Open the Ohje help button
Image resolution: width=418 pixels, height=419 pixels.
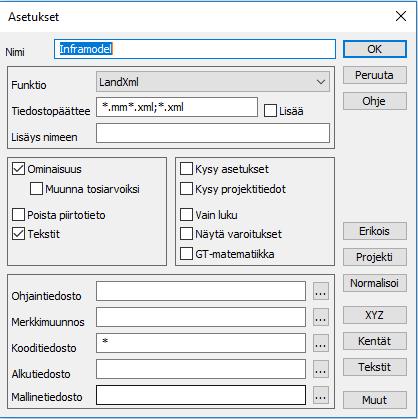pyautogui.click(x=375, y=101)
